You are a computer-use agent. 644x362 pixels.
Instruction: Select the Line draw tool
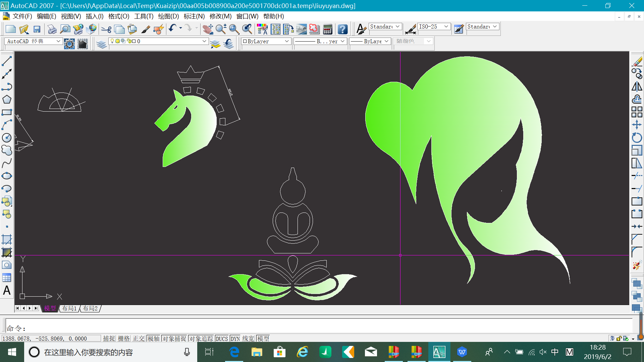[x=7, y=61]
